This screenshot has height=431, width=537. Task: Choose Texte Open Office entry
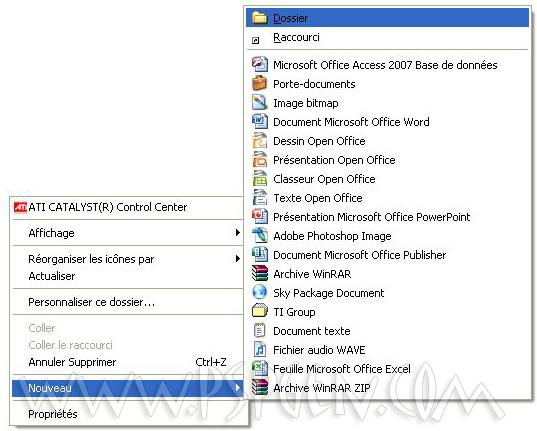pos(387,198)
